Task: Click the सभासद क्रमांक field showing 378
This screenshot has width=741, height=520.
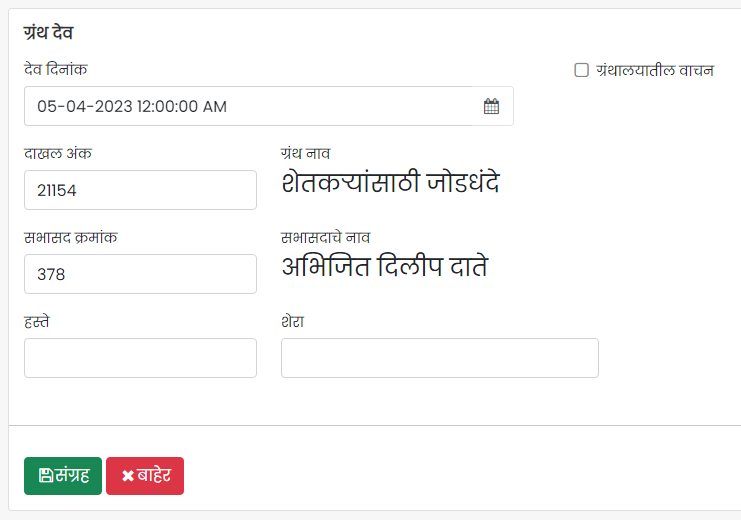Action: [140, 274]
